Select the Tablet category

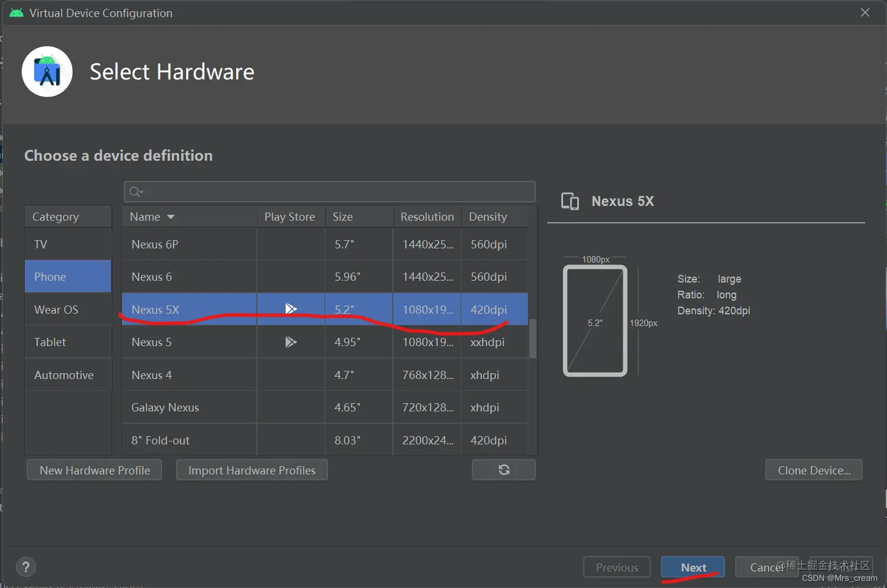[x=68, y=342]
